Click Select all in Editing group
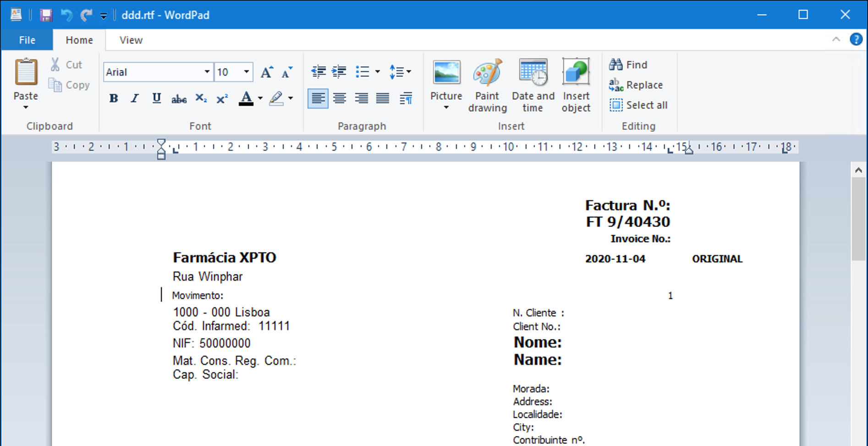 click(x=638, y=105)
